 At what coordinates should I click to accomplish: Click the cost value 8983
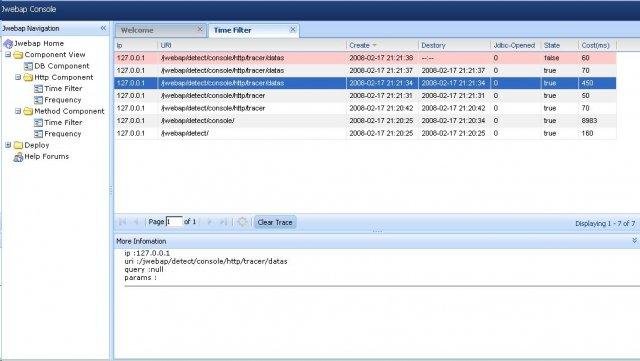click(589, 121)
